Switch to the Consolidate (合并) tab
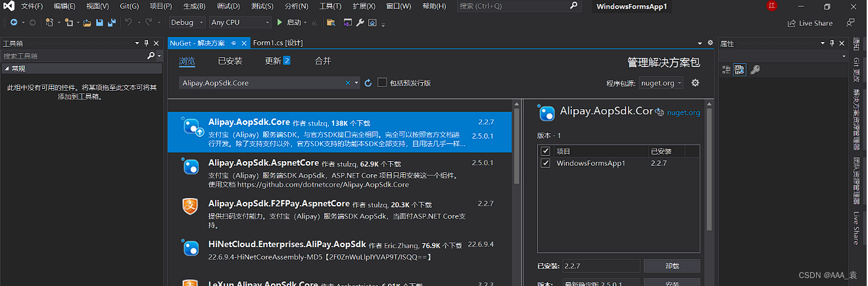The height and width of the screenshot is (286, 868). (323, 61)
